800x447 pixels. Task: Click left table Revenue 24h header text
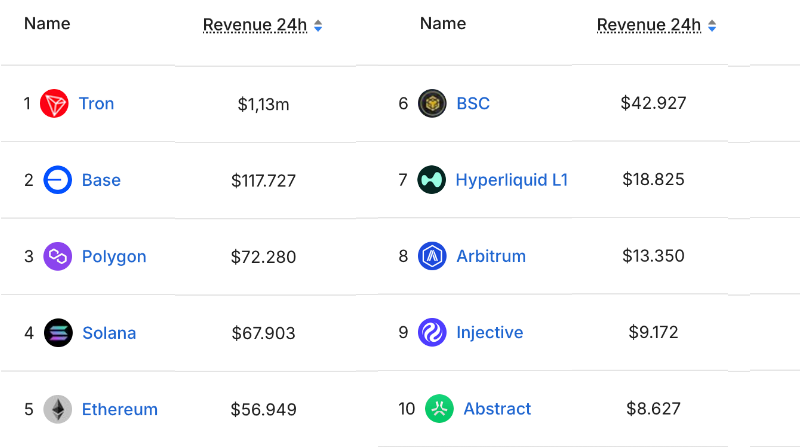[255, 24]
